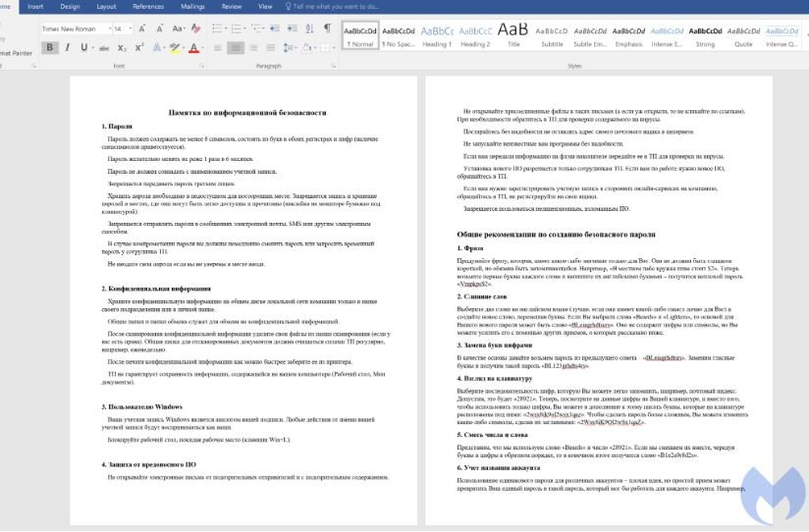Image resolution: width=809 pixels, height=532 pixels.
Task: Expand bullets library dropdown arrow
Action: (x=226, y=28)
